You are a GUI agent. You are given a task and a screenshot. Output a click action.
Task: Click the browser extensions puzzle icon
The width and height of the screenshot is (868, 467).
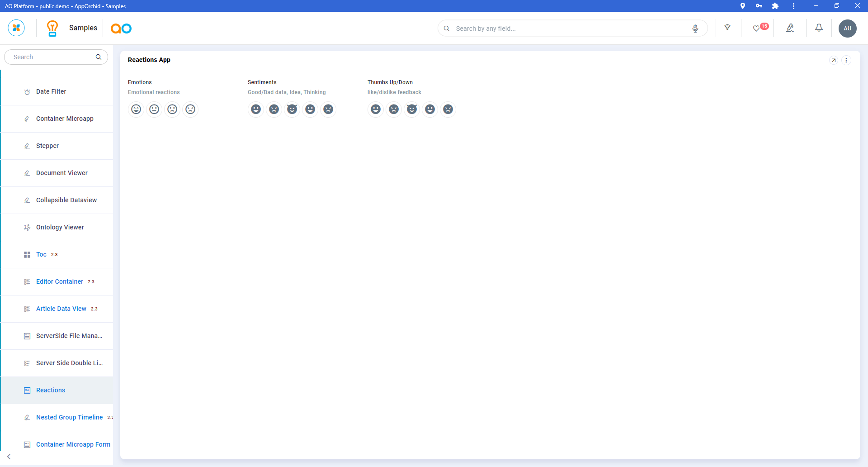coord(775,6)
